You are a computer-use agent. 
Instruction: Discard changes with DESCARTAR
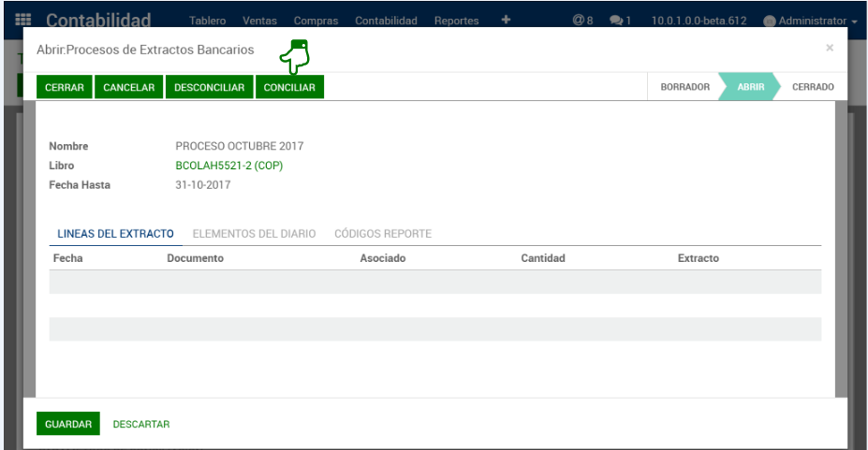141,425
